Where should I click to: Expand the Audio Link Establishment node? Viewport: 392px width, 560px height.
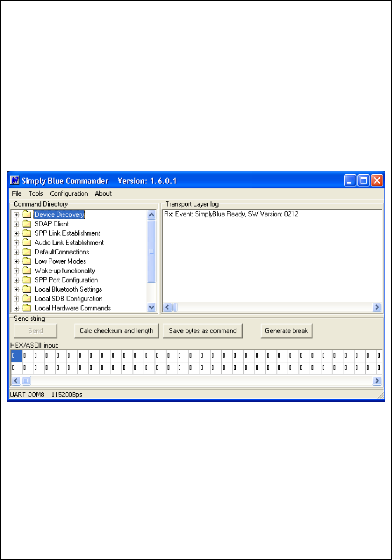coord(16,243)
